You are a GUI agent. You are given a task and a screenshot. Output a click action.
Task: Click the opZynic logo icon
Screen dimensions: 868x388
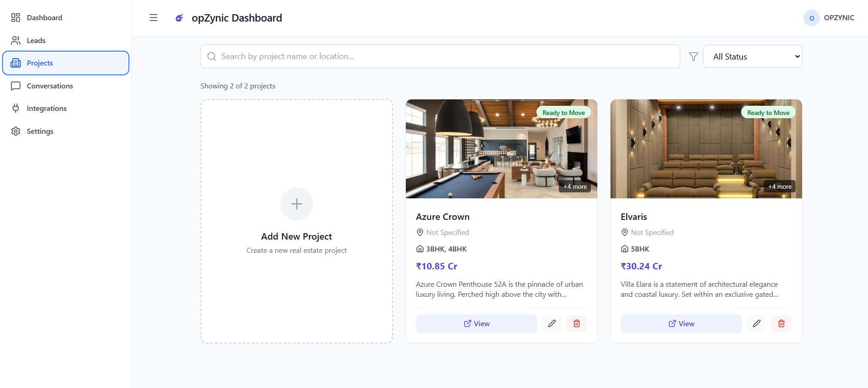click(180, 18)
